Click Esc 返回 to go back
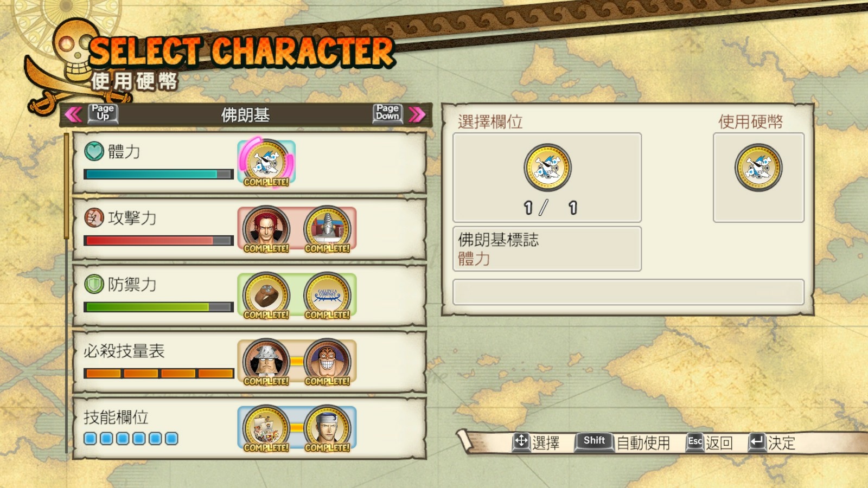The width and height of the screenshot is (868, 488). coord(710,442)
